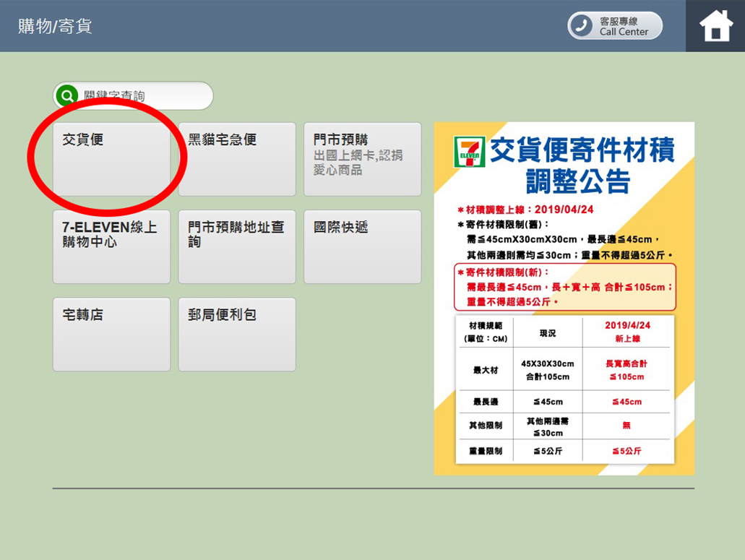Screen dimensions: 745x560
Task: Tap the green search magnifier icon
Action: click(67, 96)
